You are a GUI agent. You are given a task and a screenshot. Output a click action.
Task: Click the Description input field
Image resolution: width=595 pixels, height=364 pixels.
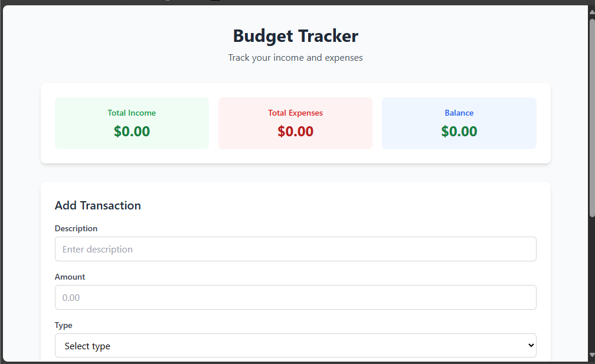point(295,249)
